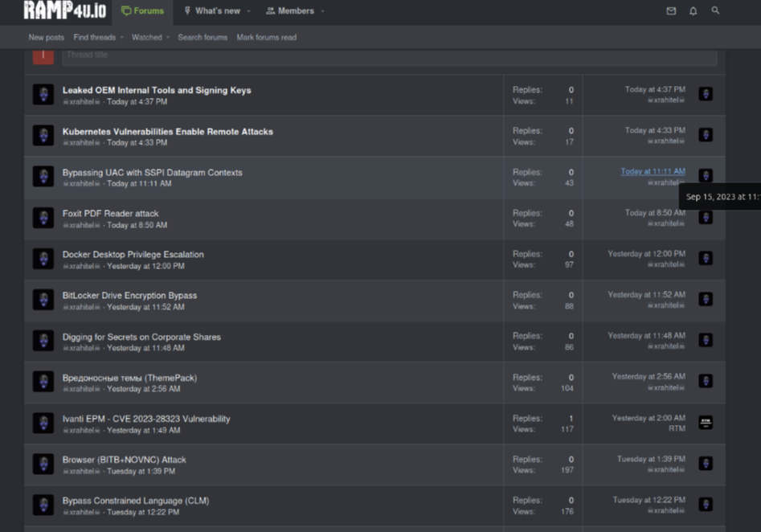The width and height of the screenshot is (761, 532).
Task: Click the red icon beside the thread title field
Action: [x=43, y=55]
